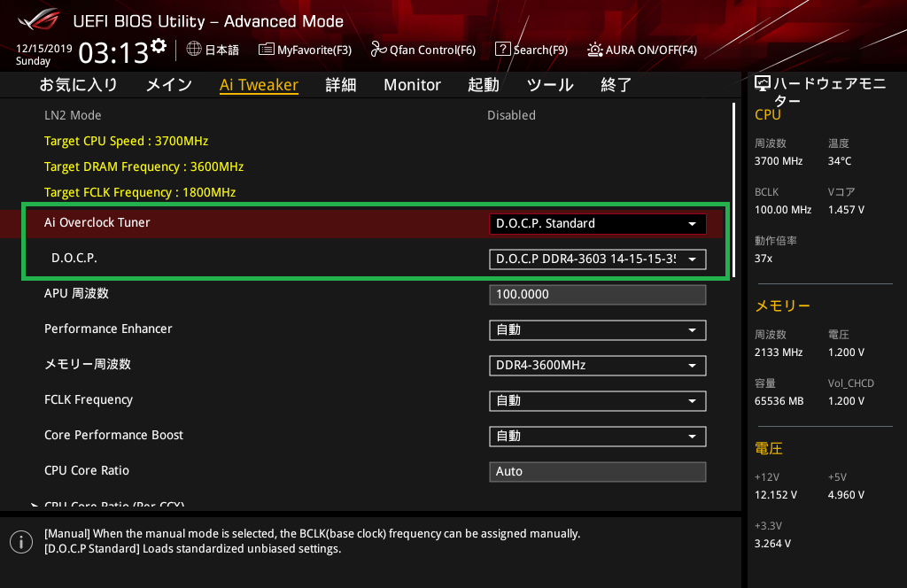Launch Qfan Control(F6)
This screenshot has height=588, width=907.
422,50
